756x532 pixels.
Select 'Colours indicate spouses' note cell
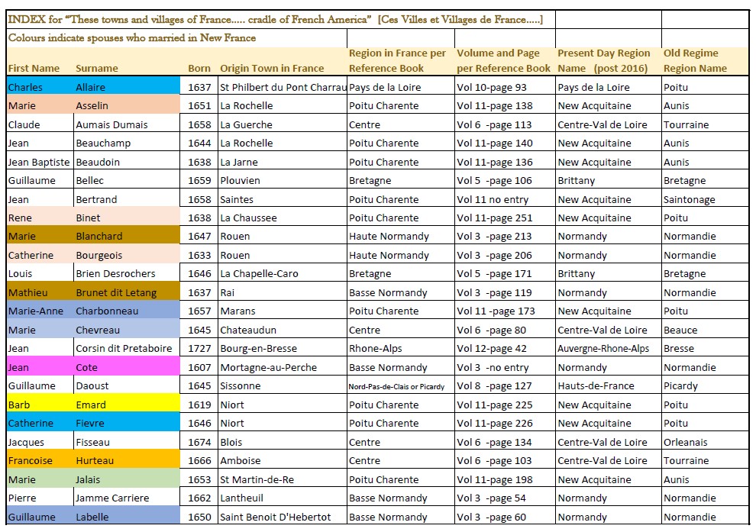pos(176,38)
